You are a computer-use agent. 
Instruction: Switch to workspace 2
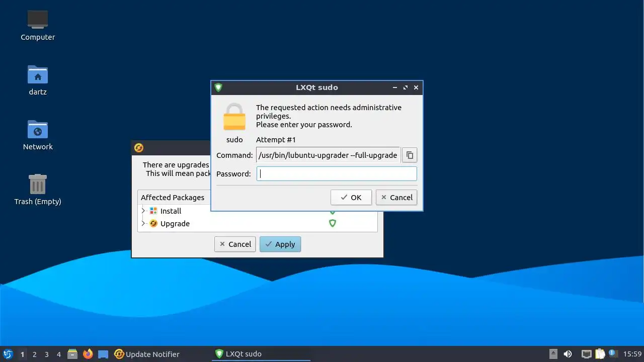tap(35, 354)
